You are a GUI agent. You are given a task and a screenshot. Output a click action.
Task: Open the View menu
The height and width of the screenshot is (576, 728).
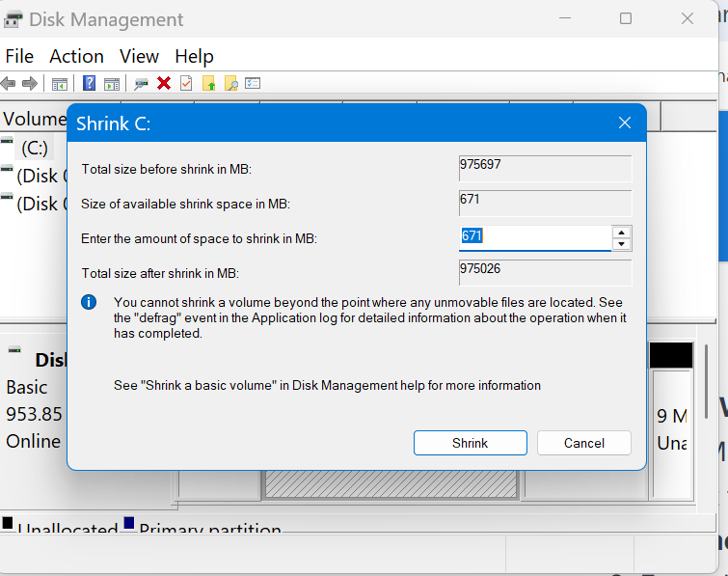click(139, 56)
